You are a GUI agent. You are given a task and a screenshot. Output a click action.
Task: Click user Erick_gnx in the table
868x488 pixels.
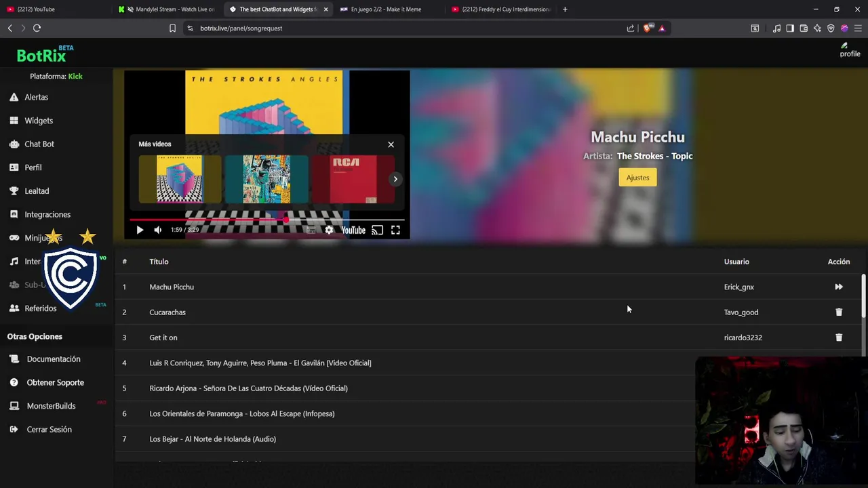click(x=739, y=287)
